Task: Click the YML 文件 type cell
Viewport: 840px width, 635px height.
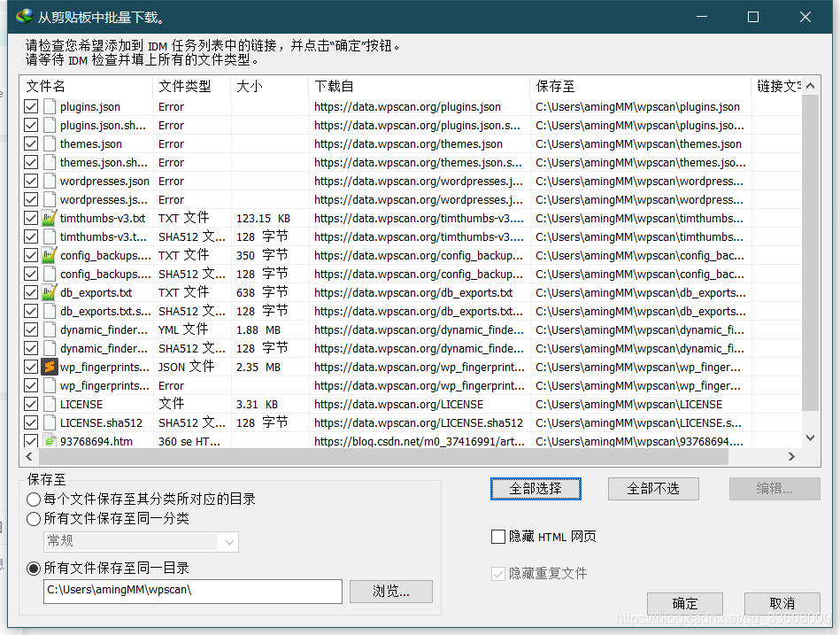Action: tap(183, 329)
